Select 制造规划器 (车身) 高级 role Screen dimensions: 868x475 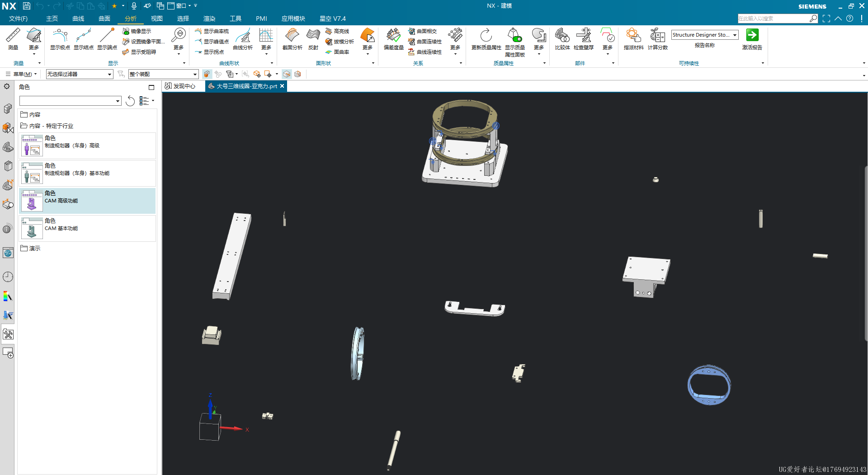click(87, 146)
